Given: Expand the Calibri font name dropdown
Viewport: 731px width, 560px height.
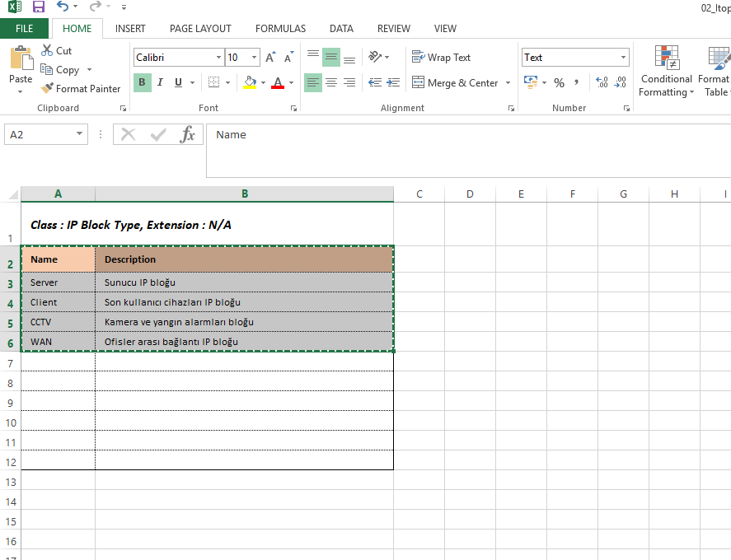Looking at the screenshot, I should [218, 58].
